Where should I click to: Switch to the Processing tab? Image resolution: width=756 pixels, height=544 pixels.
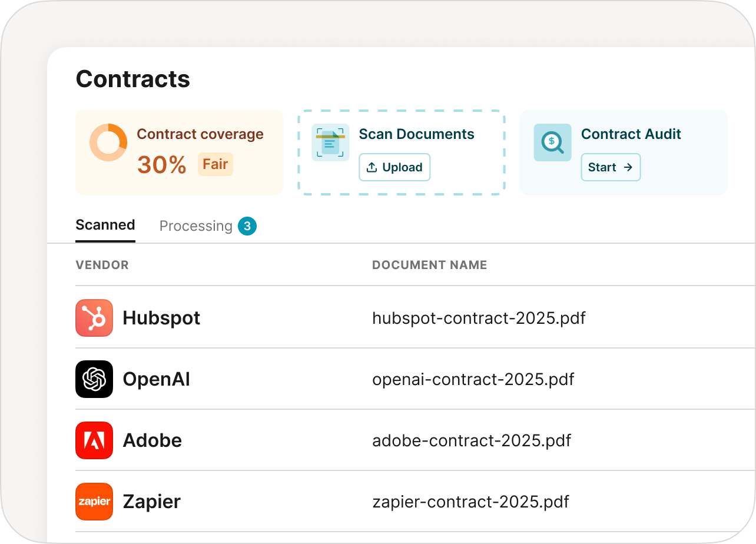coord(195,225)
